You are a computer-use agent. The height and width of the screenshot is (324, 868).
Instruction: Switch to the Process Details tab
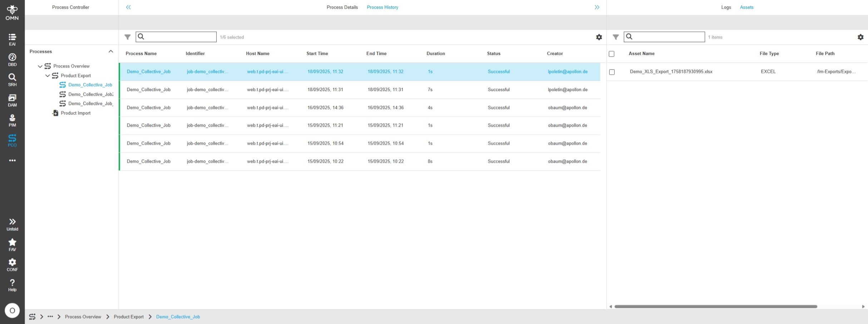tap(342, 7)
